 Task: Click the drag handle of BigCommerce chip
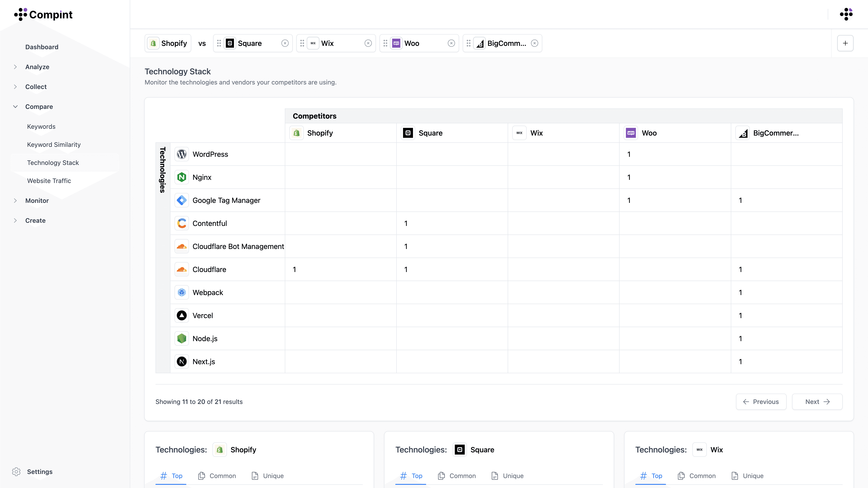(468, 43)
